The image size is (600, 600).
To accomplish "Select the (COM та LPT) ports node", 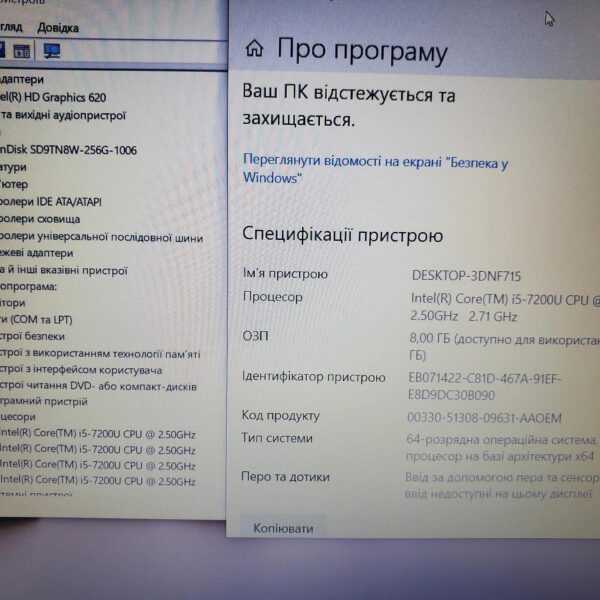I will 36,319.
